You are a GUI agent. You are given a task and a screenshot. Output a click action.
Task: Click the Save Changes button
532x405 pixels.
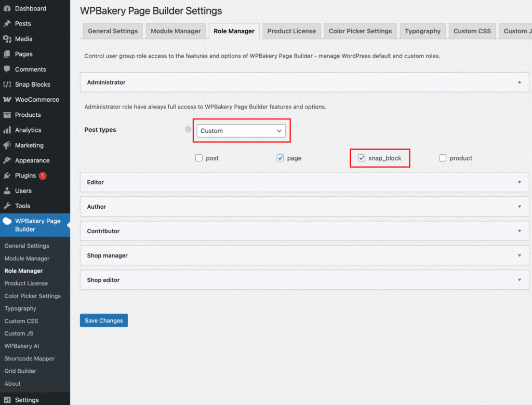[104, 321]
